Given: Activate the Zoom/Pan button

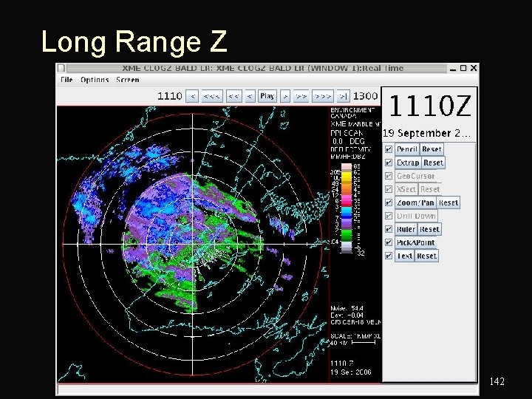Looking at the screenshot, I should (415, 202).
